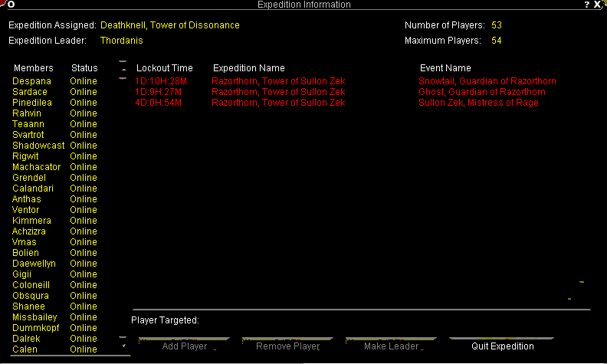Click the Members column header

[x=33, y=67]
